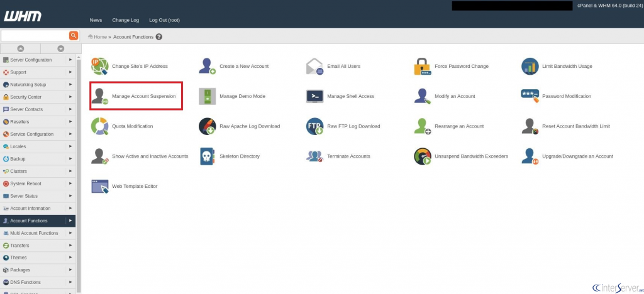This screenshot has width=644, height=294.
Task: Open the Terminate Accounts link text
Action: click(x=348, y=156)
